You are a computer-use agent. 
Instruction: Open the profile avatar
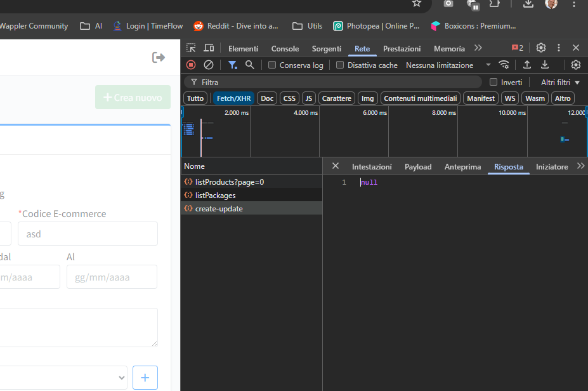click(551, 4)
